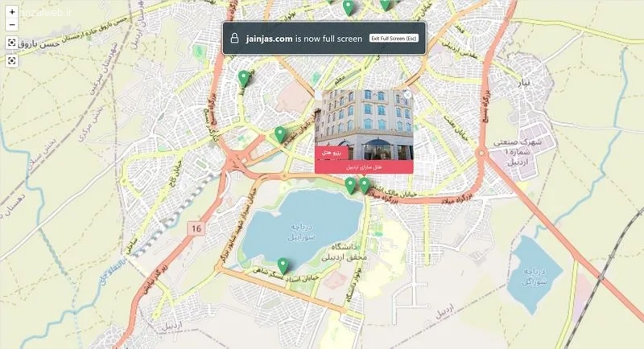Click the red 'رزرو هتل' reserve button
The image size is (644, 349).
332,152
